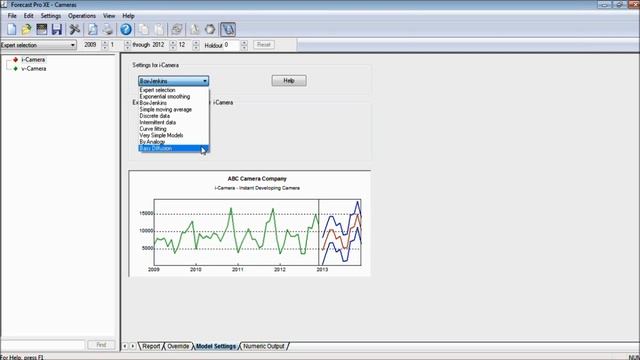
Task: Click the New project toolbar icon
Action: 11,29
